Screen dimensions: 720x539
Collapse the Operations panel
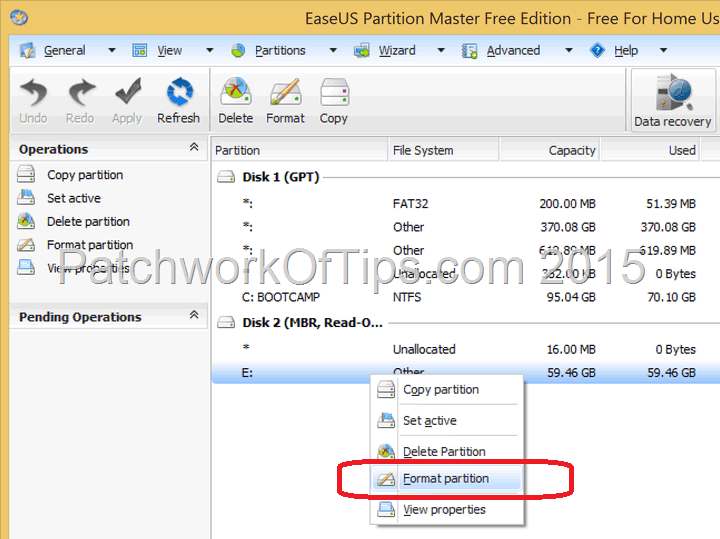click(x=194, y=147)
